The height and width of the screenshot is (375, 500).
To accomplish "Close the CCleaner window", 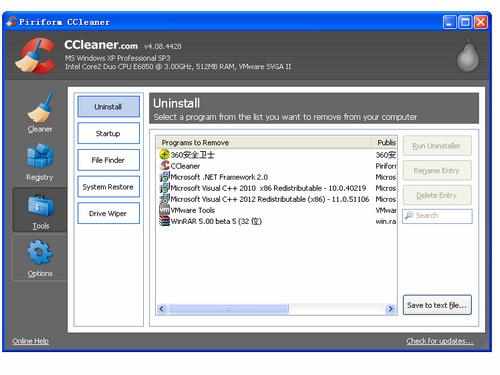I will pos(481,22).
